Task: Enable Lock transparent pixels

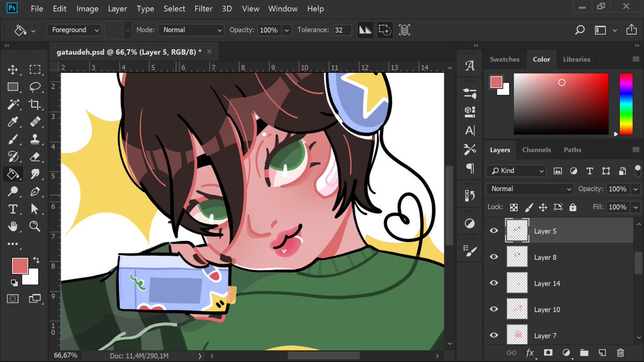Action: pos(514,206)
